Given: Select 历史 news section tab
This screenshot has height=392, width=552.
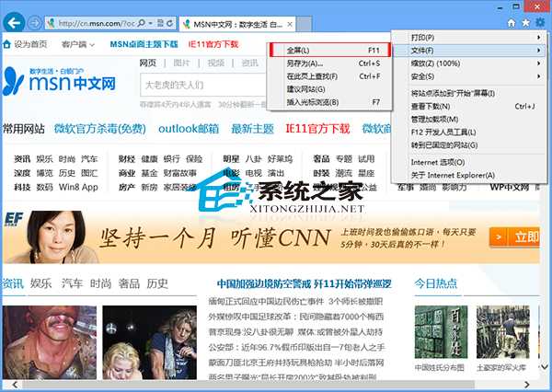Looking at the screenshot, I should 157,283.
